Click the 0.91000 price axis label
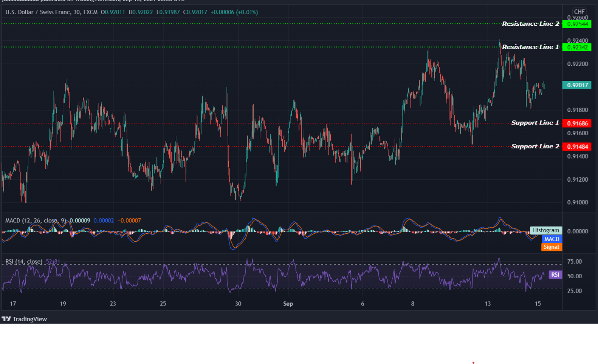598x364 pixels. pos(578,202)
